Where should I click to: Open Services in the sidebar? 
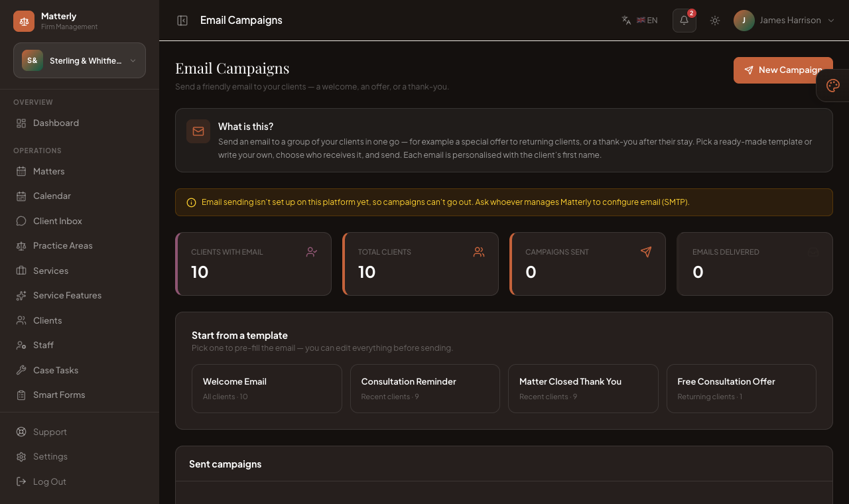pos(80,271)
